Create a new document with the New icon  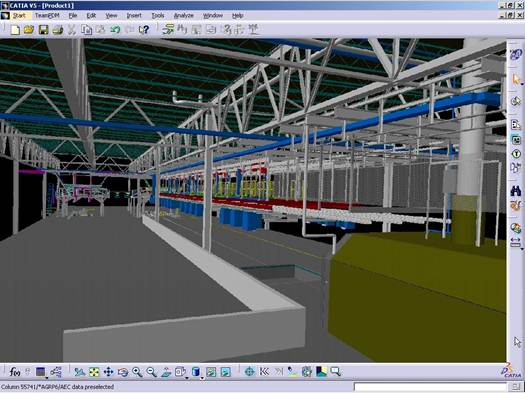coord(15,30)
